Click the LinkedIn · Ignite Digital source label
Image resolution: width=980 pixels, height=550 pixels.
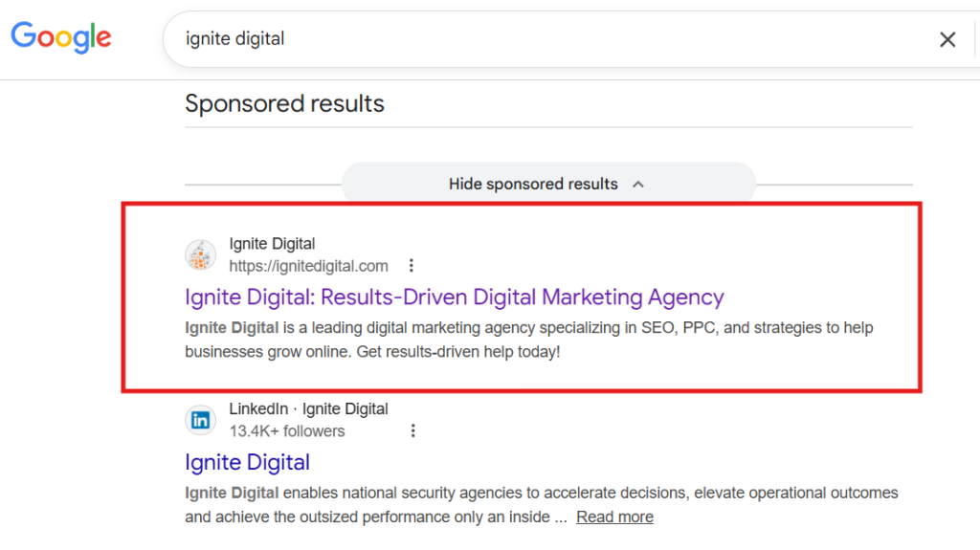(x=308, y=409)
